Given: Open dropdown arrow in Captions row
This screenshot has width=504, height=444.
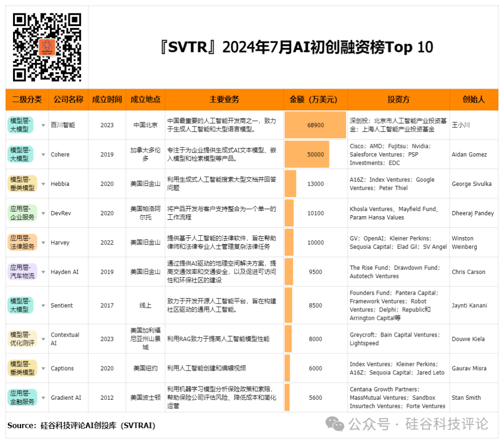Looking at the screenshot, I should [x=43, y=368].
